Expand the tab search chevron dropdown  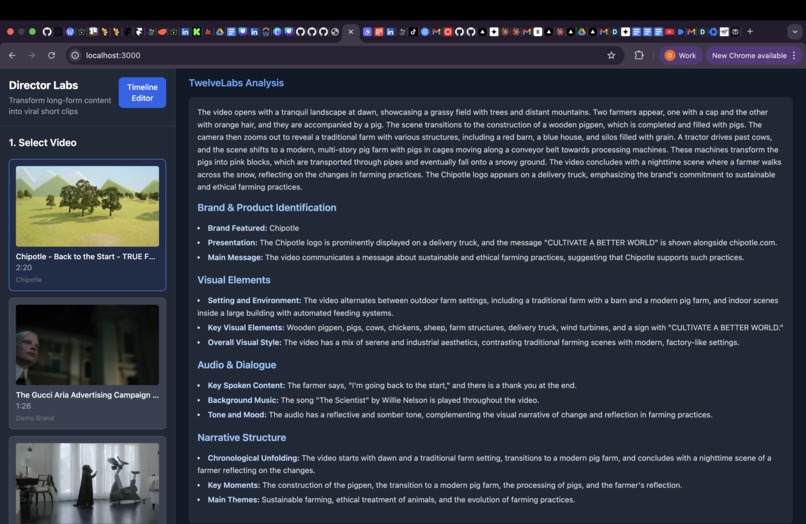795,32
